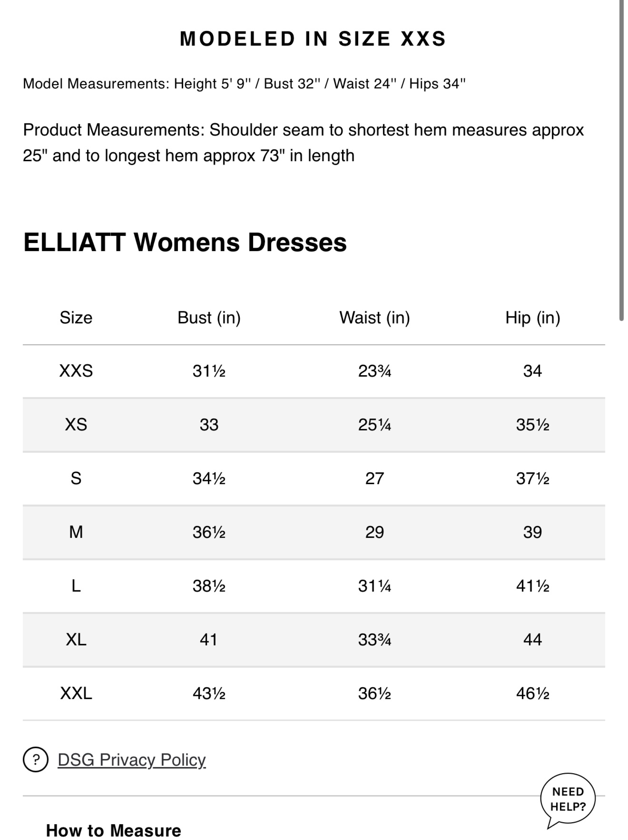Select the XS size row label

(76, 425)
